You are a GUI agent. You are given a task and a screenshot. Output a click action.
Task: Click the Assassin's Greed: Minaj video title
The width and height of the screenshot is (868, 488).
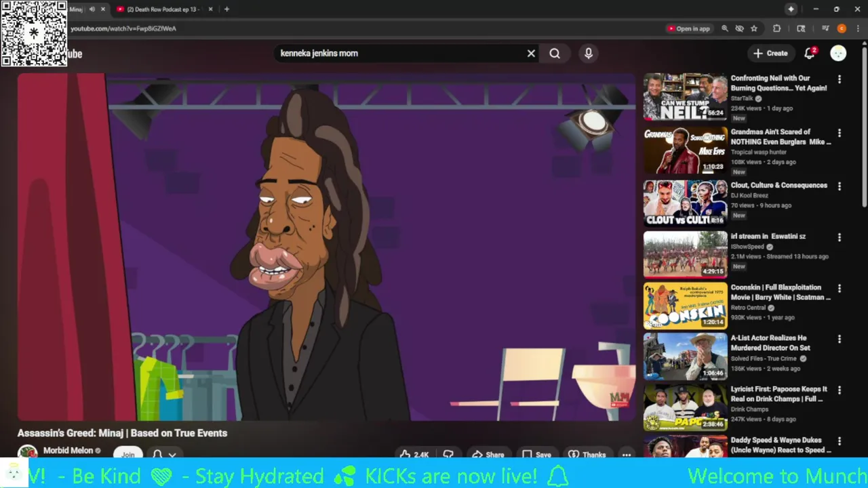point(122,433)
